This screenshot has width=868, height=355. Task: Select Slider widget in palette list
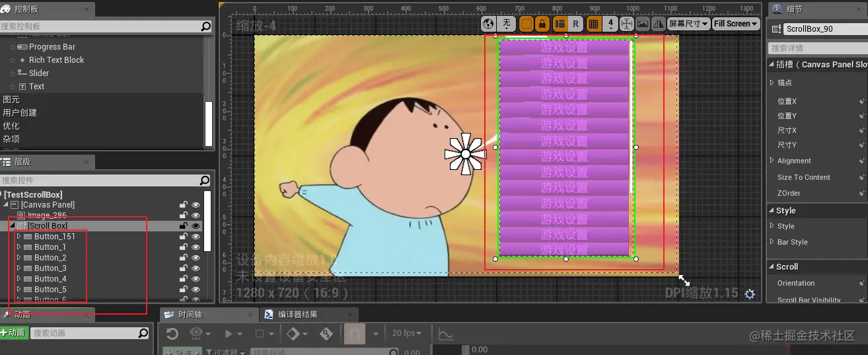39,73
